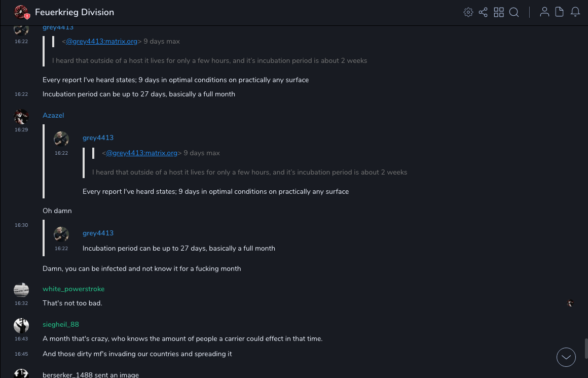588x378 pixels.
Task: Click the timeline scrollbar handle
Action: (x=586, y=349)
